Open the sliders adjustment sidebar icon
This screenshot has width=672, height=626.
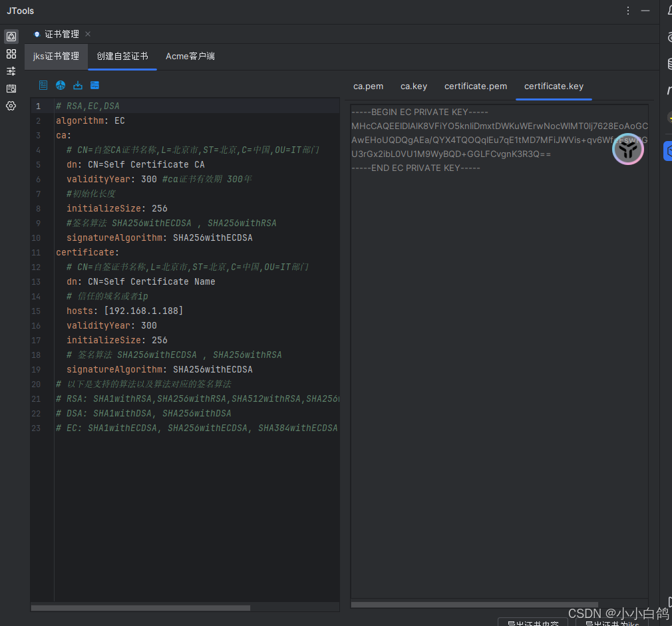11,71
